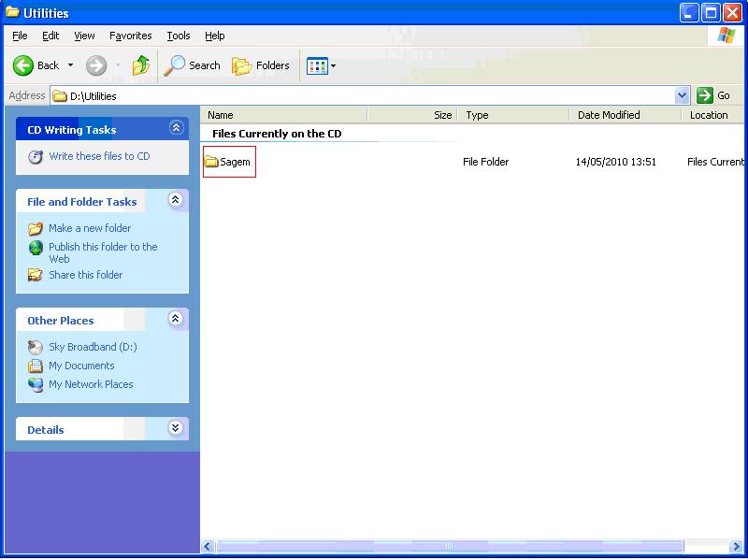Viewport: 748px width, 560px height.
Task: Sort by the Date Modified column header
Action: click(x=609, y=115)
